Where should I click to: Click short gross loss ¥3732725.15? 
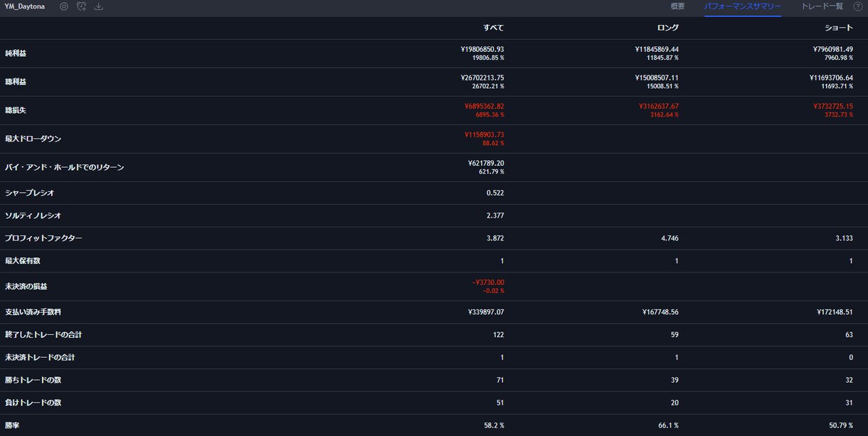833,106
